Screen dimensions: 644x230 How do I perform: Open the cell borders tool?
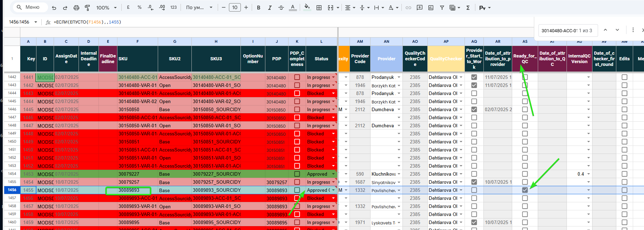click(319, 7)
